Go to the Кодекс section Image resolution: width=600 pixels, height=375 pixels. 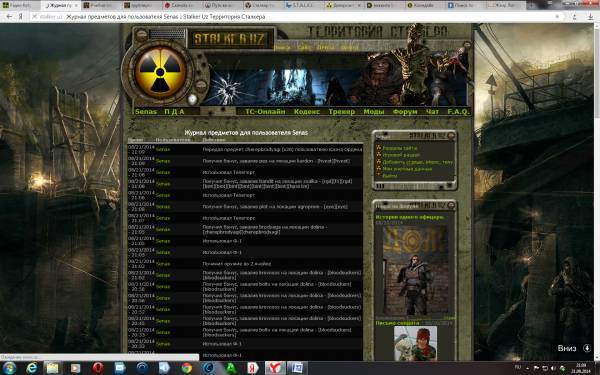(307, 112)
